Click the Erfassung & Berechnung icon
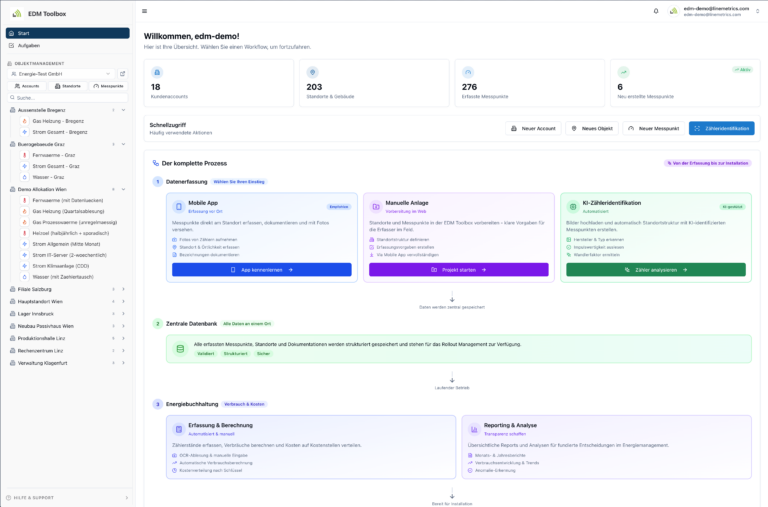 pos(179,429)
